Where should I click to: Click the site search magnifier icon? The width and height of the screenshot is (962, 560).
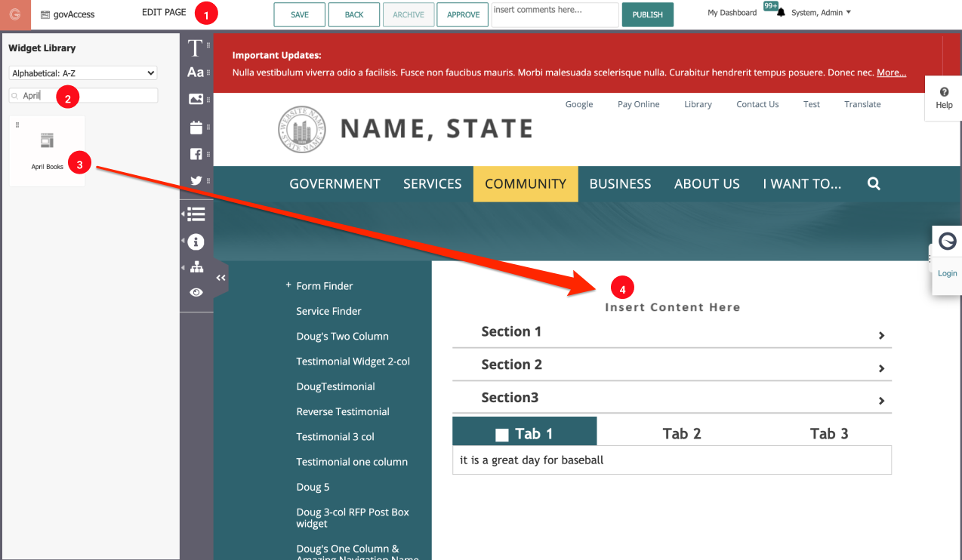tap(874, 183)
